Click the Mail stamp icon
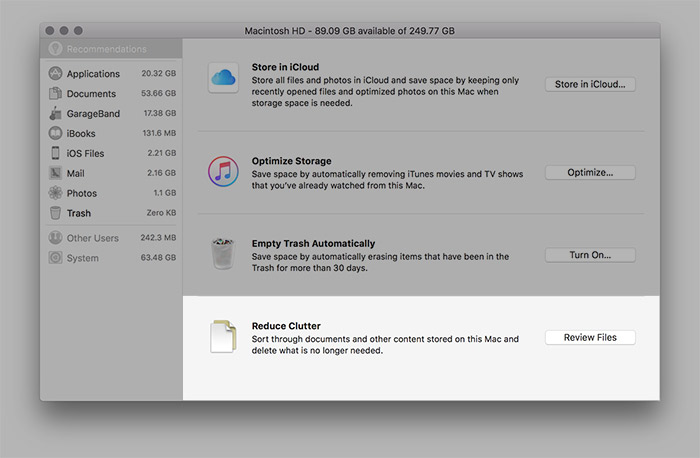This screenshot has width=700, height=458. click(55, 173)
